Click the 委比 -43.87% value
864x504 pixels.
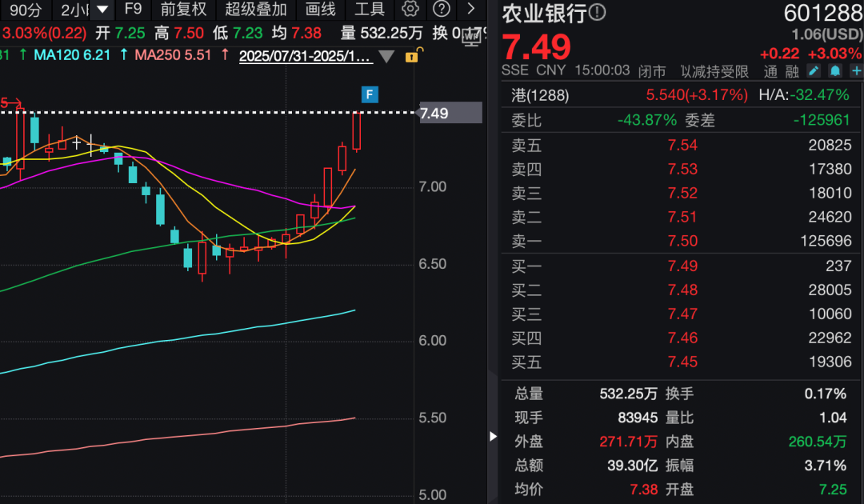point(647,120)
